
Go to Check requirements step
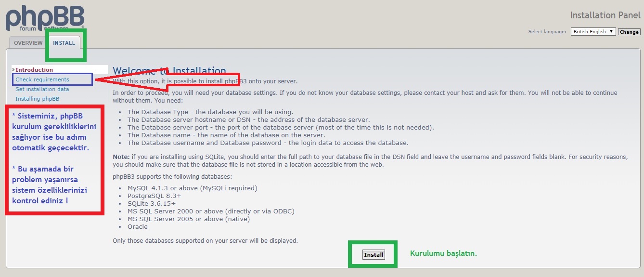pyautogui.click(x=42, y=79)
